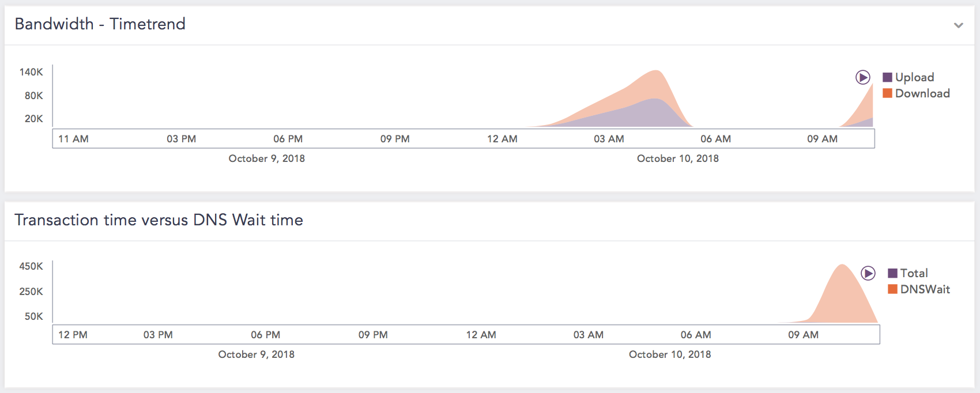This screenshot has height=393, width=980.
Task: Click the 03 PM tick on Transaction time timeline
Action: coord(158,335)
